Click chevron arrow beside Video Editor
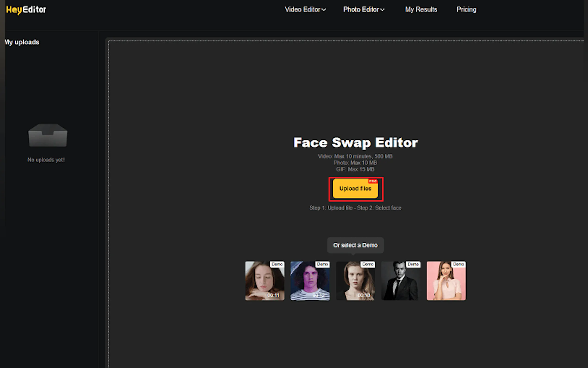This screenshot has width=588, height=368. 324,10
